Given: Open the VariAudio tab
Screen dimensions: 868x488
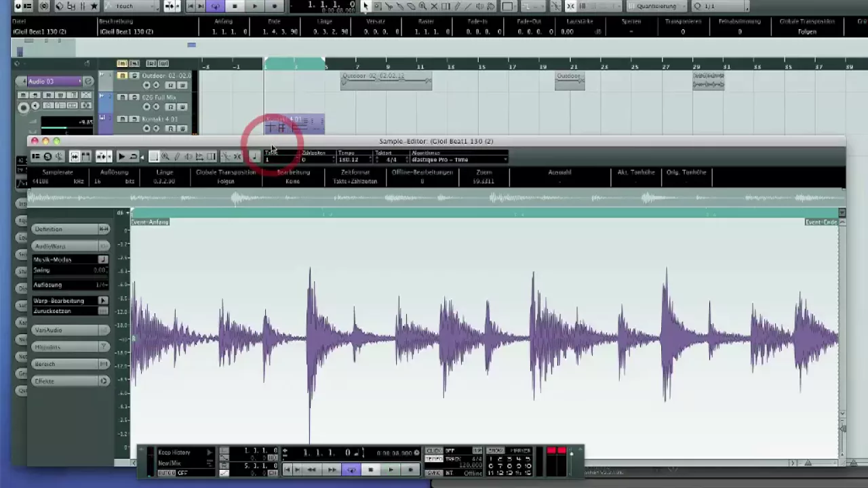Looking at the screenshot, I should click(x=71, y=330).
